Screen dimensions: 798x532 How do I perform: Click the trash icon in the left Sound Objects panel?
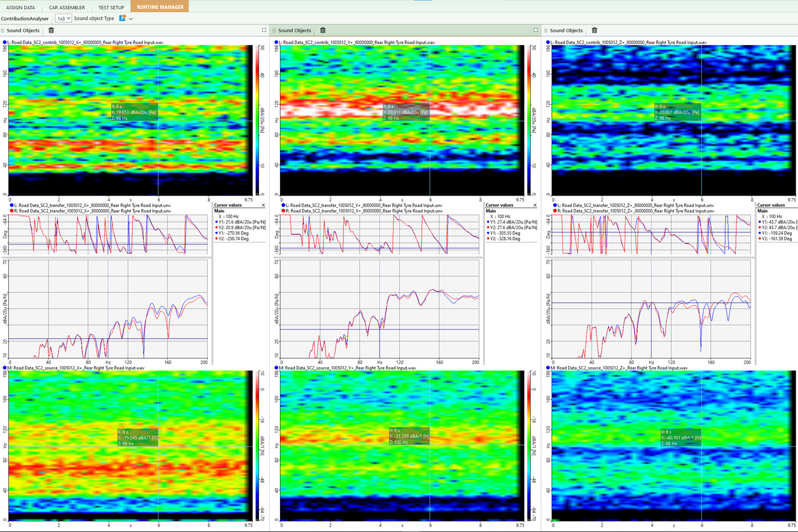click(51, 30)
